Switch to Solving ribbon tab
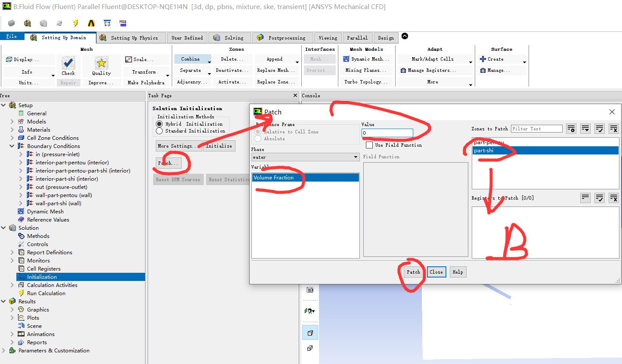Screen dimensions: 622x364 click(229, 38)
